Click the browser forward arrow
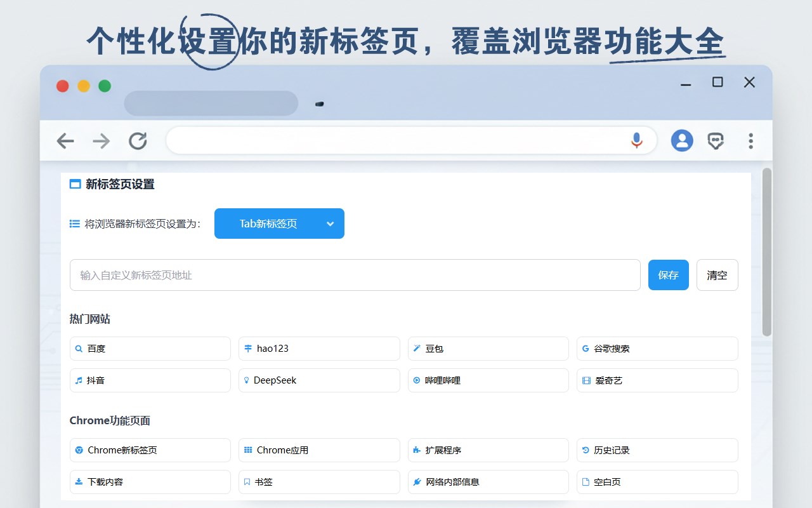 (x=101, y=141)
